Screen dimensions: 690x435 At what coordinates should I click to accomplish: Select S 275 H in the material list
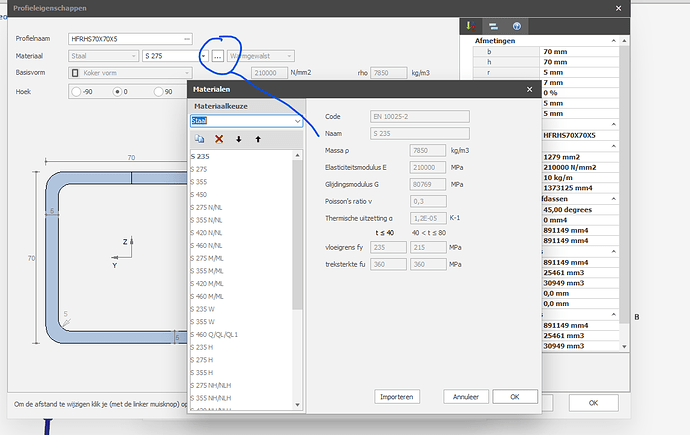tap(241, 360)
